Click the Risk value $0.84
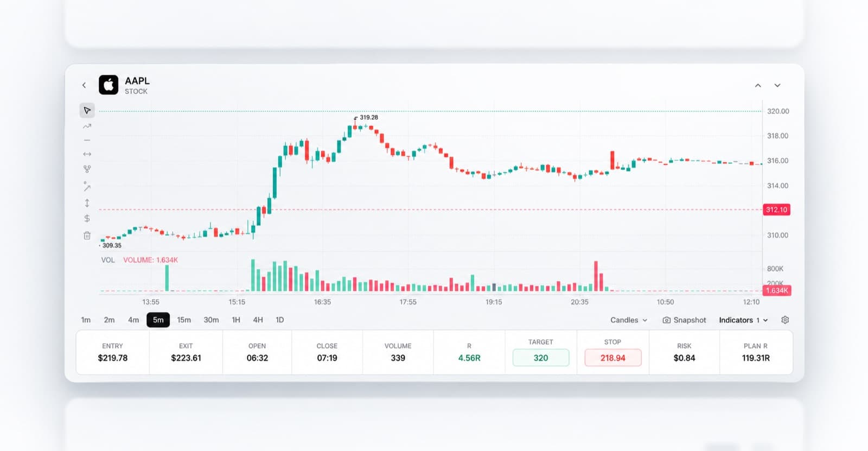868x451 pixels. tap(685, 358)
